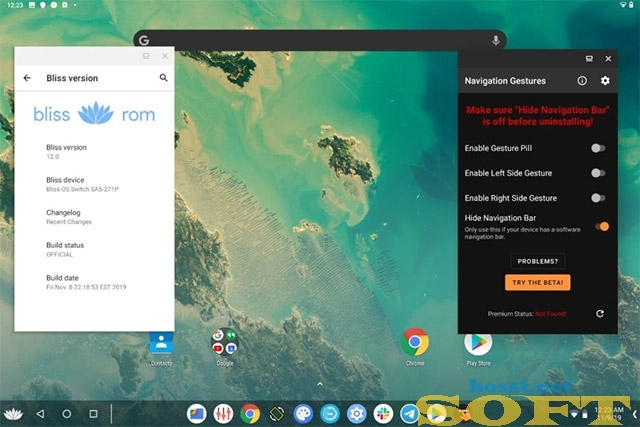Open the palette theme app in taskbar
Viewport: 640px width, 427px height.
(303, 414)
